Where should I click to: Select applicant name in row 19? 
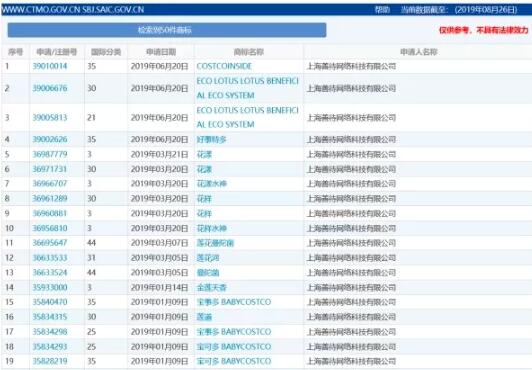[x=352, y=361]
